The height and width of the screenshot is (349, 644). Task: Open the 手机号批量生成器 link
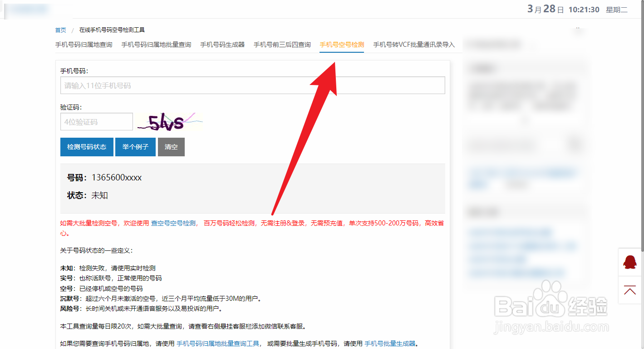[390, 344]
